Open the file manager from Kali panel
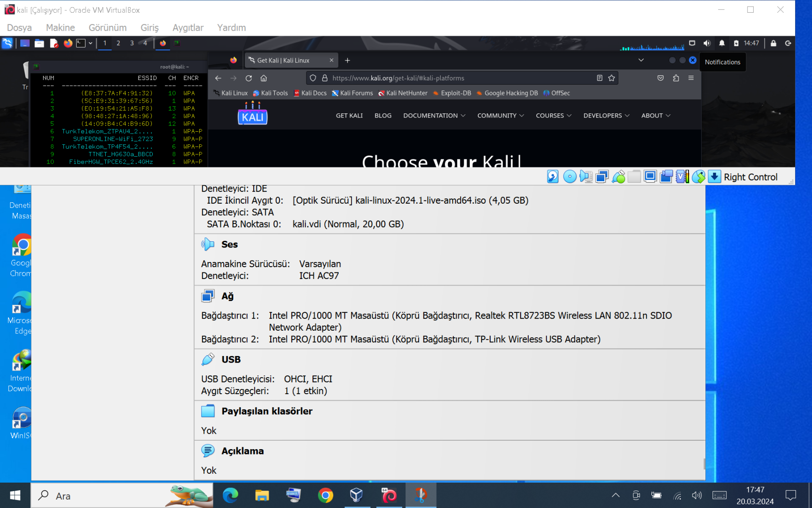 [39, 43]
